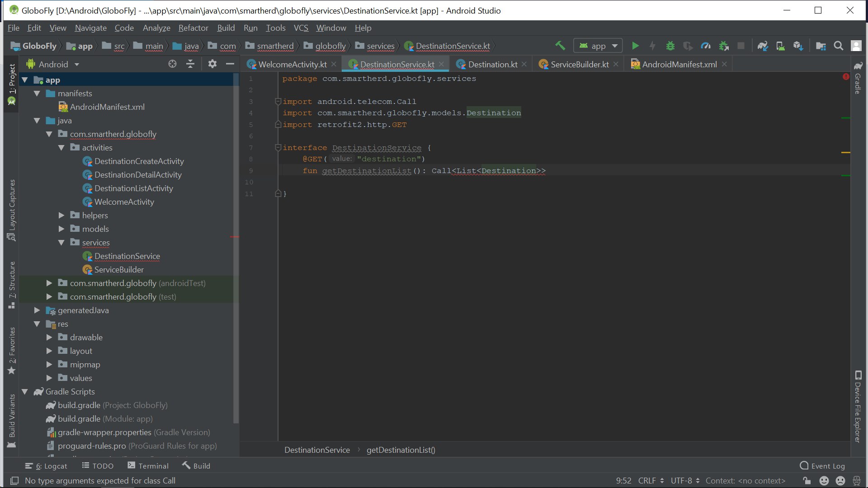Collapse the activities package
This screenshot has height=488, width=868.
point(61,148)
